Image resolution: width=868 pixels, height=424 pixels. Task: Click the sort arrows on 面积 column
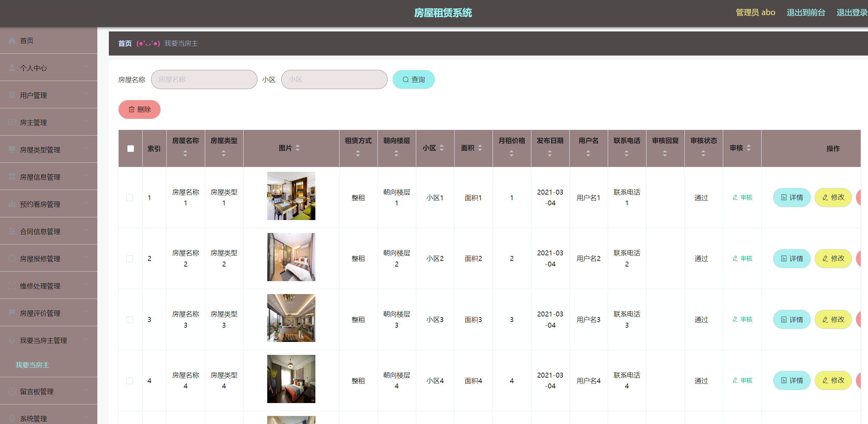point(480,148)
